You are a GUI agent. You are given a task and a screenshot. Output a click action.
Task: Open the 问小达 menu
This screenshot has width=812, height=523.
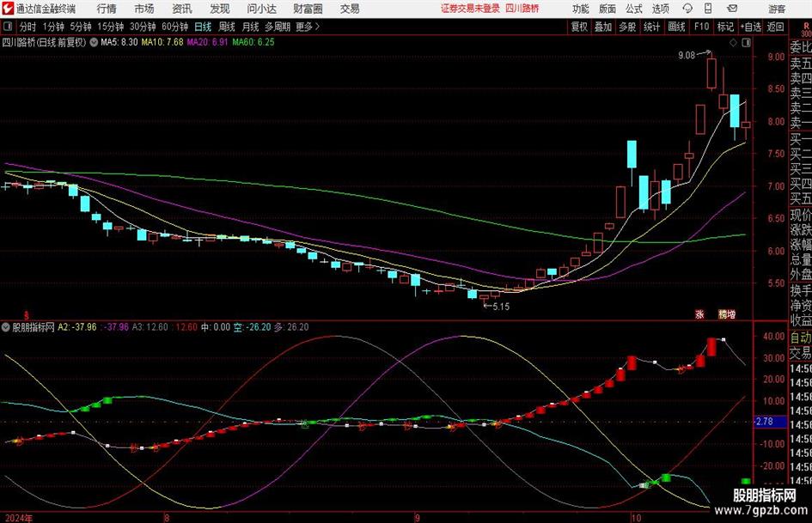coord(261,9)
